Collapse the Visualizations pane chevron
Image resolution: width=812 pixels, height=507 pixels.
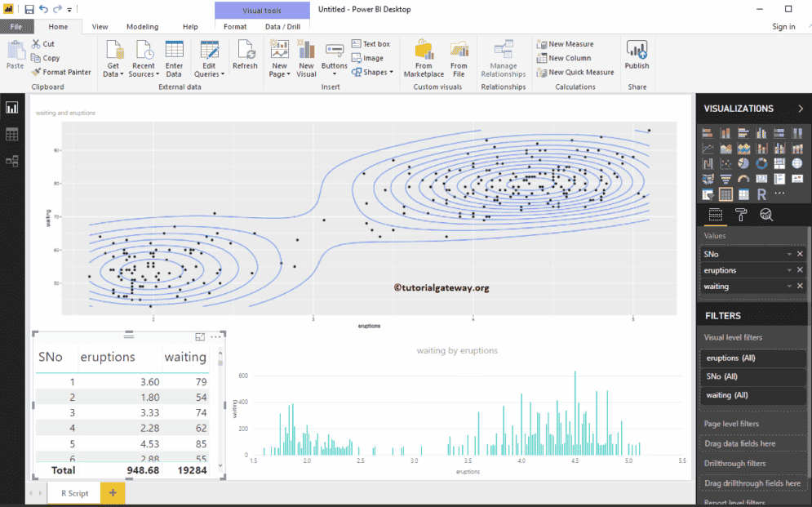click(800, 109)
